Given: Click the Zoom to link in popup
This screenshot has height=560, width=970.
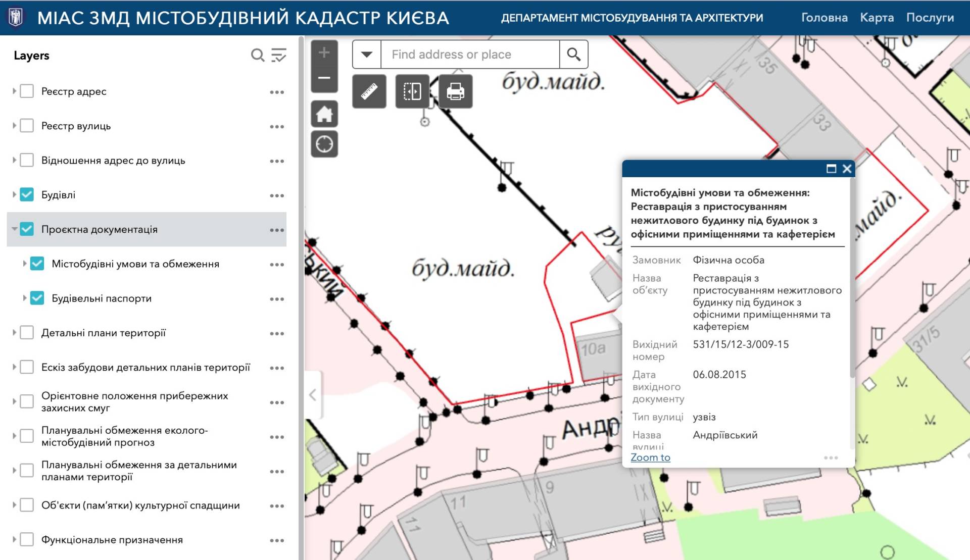Looking at the screenshot, I should (650, 457).
